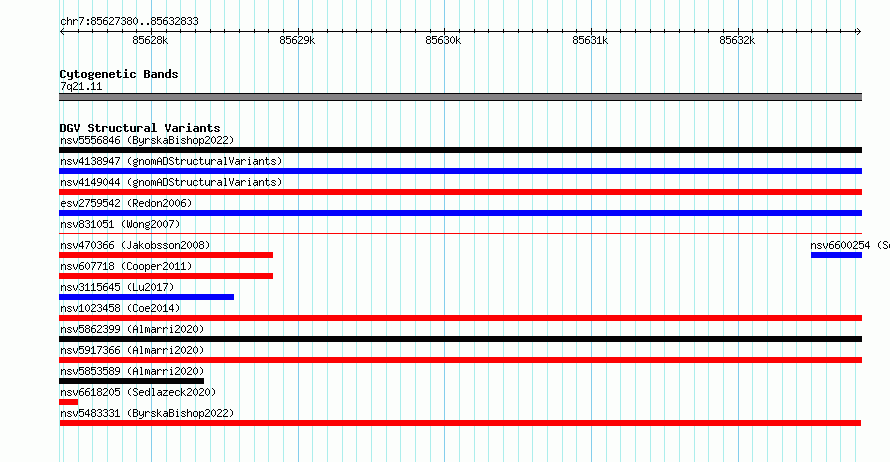Open the nsv5917366 (Almarri2020) label
The height and width of the screenshot is (462, 890).
[132, 350]
